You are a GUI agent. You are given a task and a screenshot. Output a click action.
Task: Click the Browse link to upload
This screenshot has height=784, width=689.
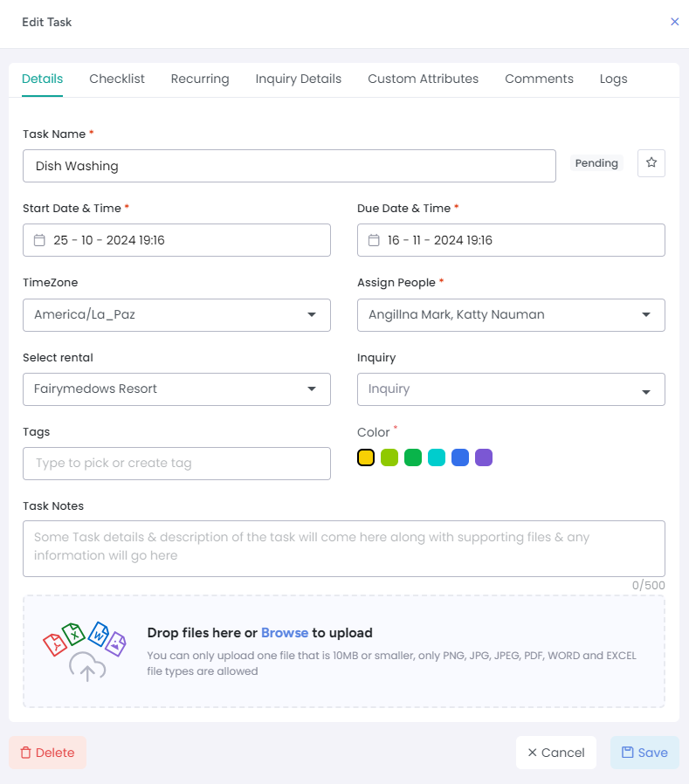(285, 633)
